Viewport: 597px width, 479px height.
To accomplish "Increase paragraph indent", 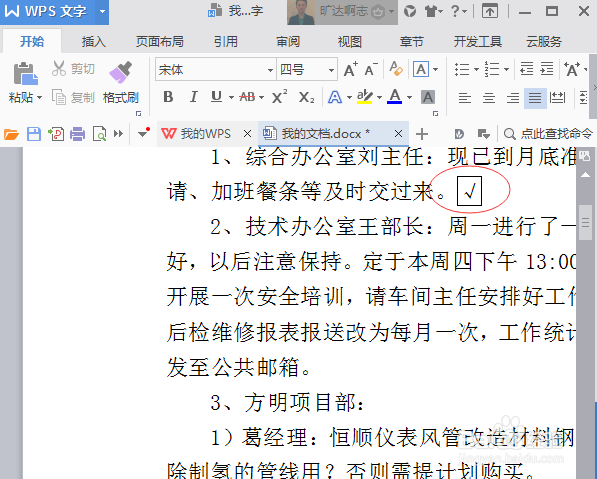I will click(x=547, y=69).
